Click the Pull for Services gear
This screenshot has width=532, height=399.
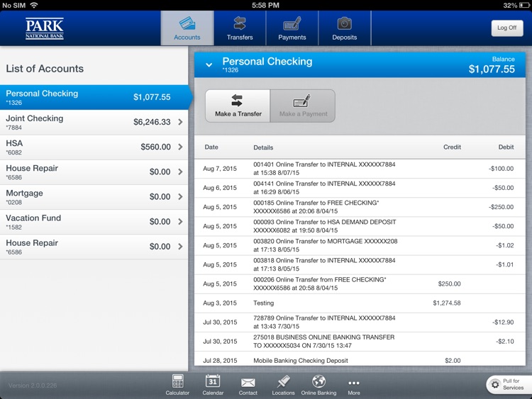click(x=495, y=385)
